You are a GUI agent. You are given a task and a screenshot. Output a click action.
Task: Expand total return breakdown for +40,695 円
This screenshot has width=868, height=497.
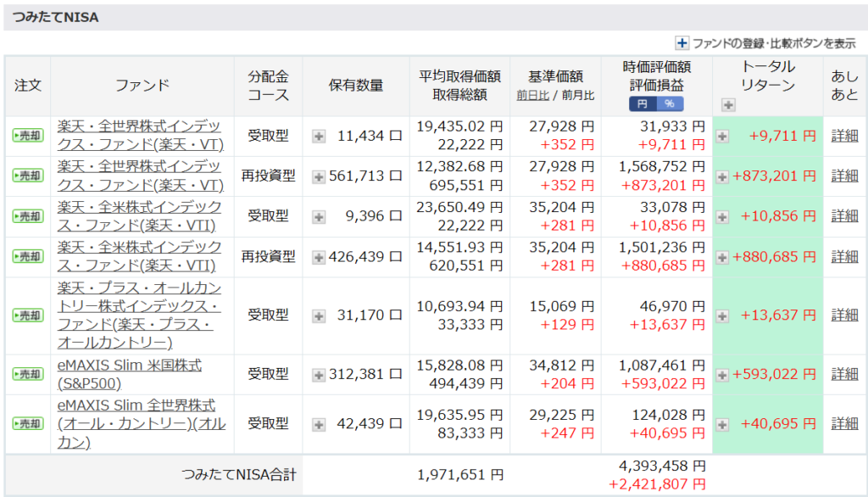pyautogui.click(x=722, y=424)
